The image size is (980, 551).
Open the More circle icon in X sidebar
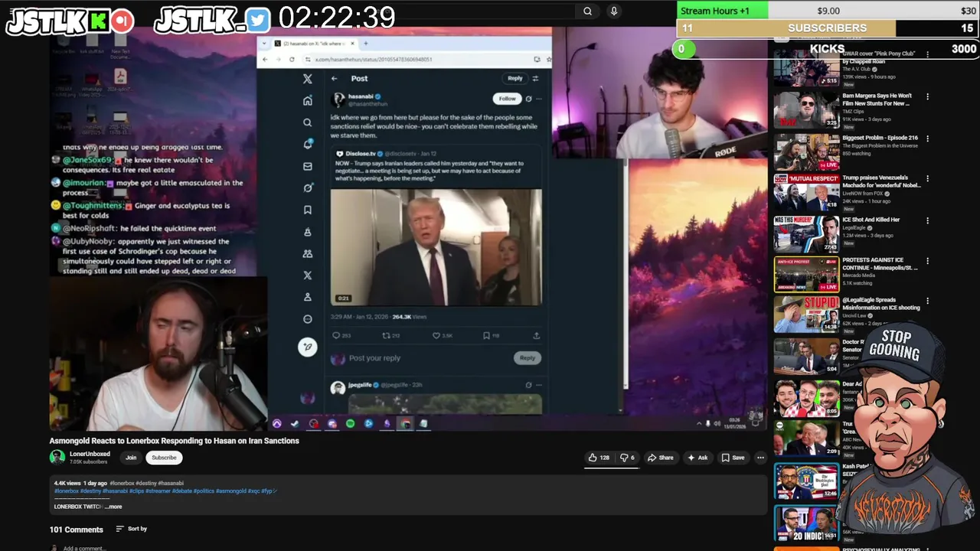[x=308, y=319]
